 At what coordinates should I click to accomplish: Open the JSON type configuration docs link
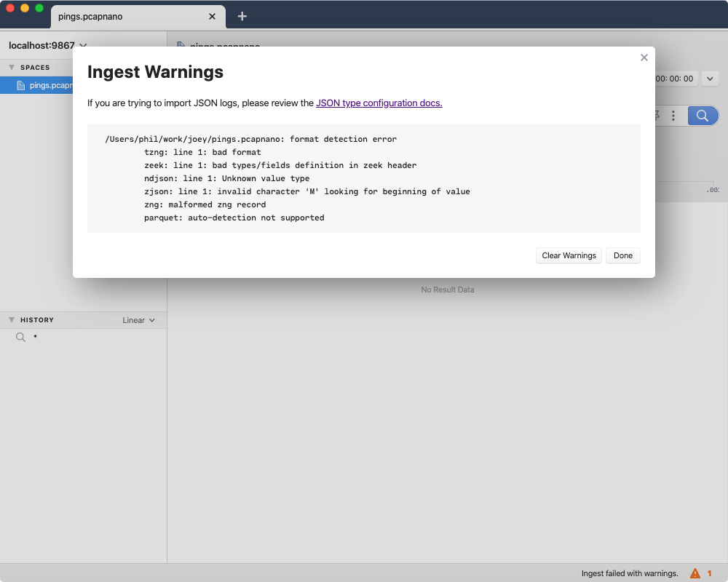click(379, 103)
